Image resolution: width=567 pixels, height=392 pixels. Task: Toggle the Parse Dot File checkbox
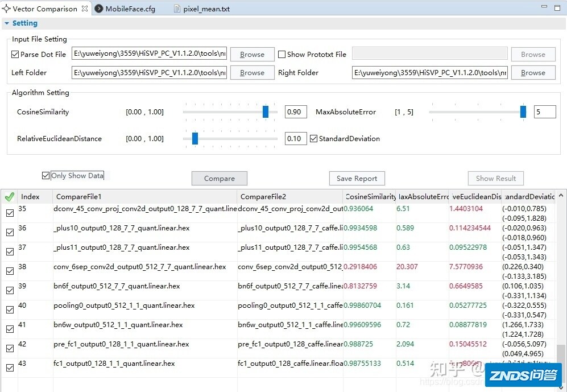tap(15, 54)
